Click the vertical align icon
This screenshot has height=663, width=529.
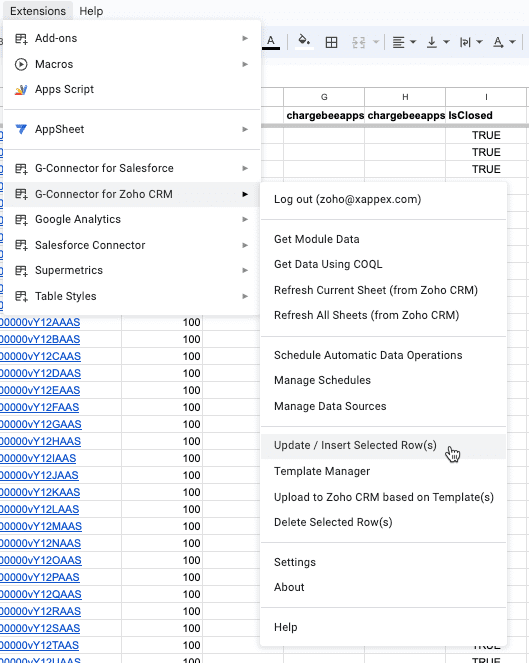point(432,42)
